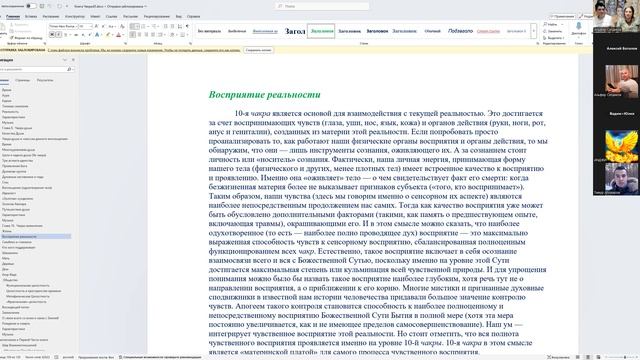Apply the large bold Загол style

point(295,31)
